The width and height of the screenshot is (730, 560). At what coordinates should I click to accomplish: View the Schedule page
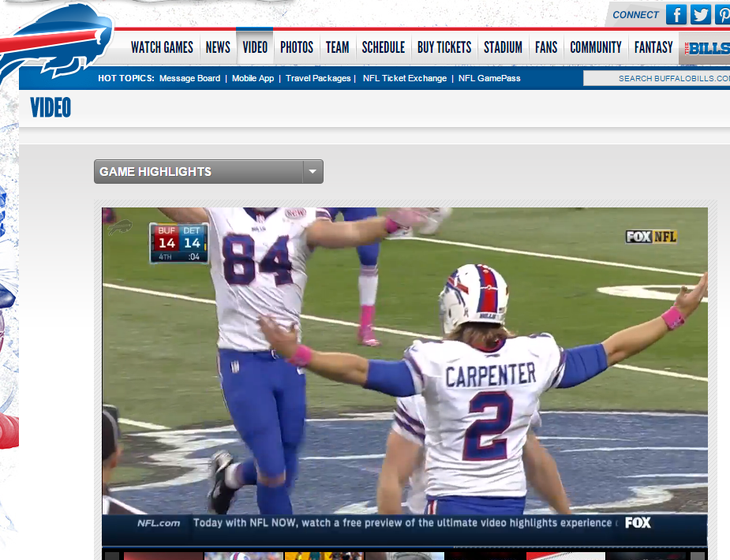(x=384, y=47)
